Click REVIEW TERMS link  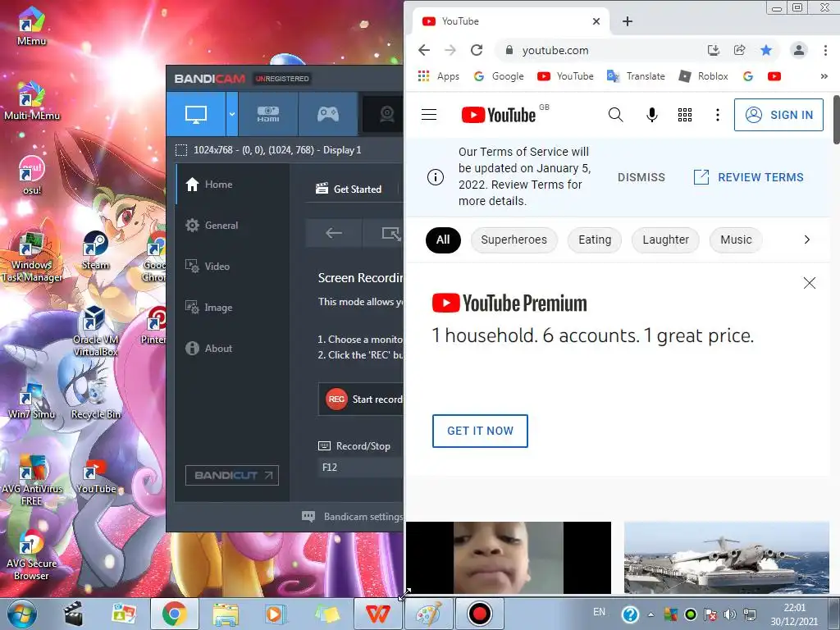748,177
